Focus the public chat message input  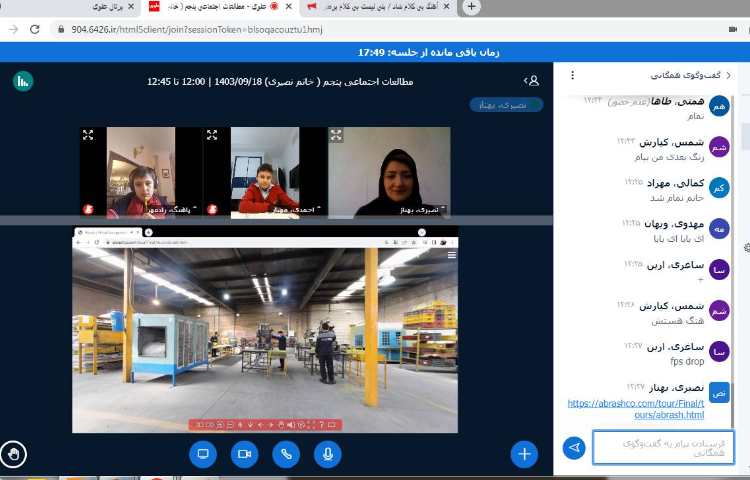(663, 447)
